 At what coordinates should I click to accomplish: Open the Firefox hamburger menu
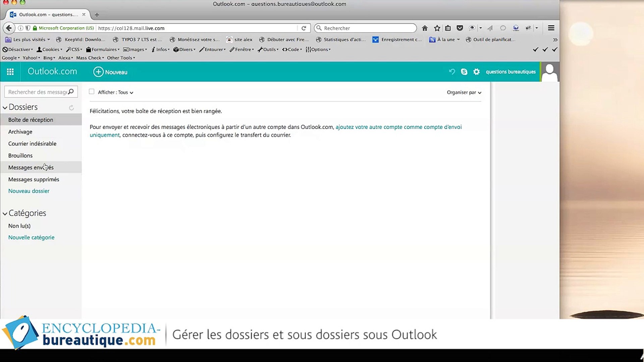[x=551, y=28]
